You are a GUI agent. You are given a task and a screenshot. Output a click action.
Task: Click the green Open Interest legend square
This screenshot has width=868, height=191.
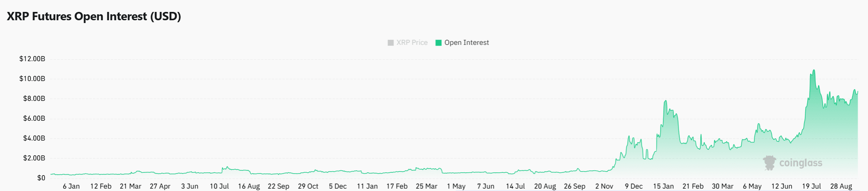tap(438, 42)
